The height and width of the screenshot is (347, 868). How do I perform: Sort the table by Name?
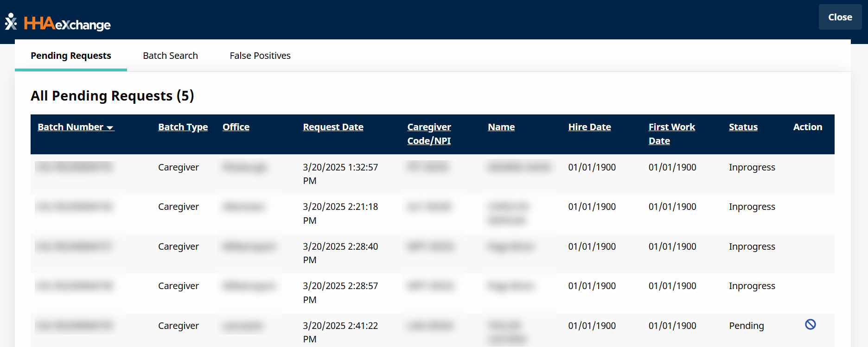(x=501, y=127)
